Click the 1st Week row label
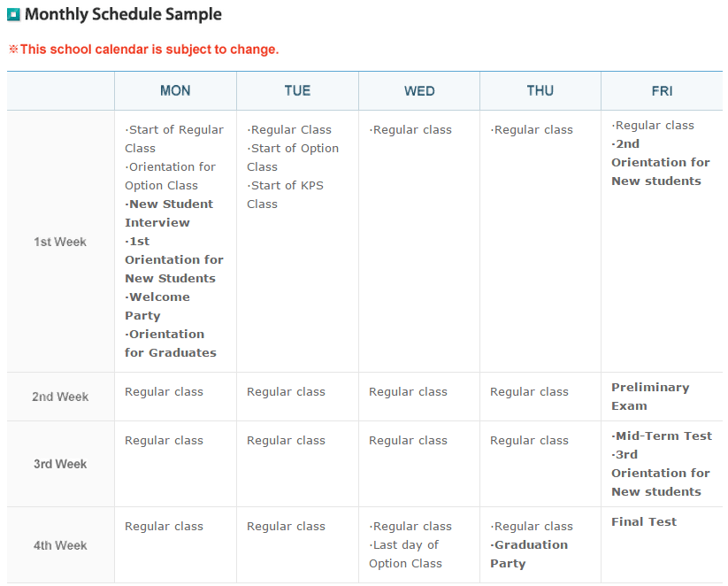The image size is (728, 586). [60, 242]
